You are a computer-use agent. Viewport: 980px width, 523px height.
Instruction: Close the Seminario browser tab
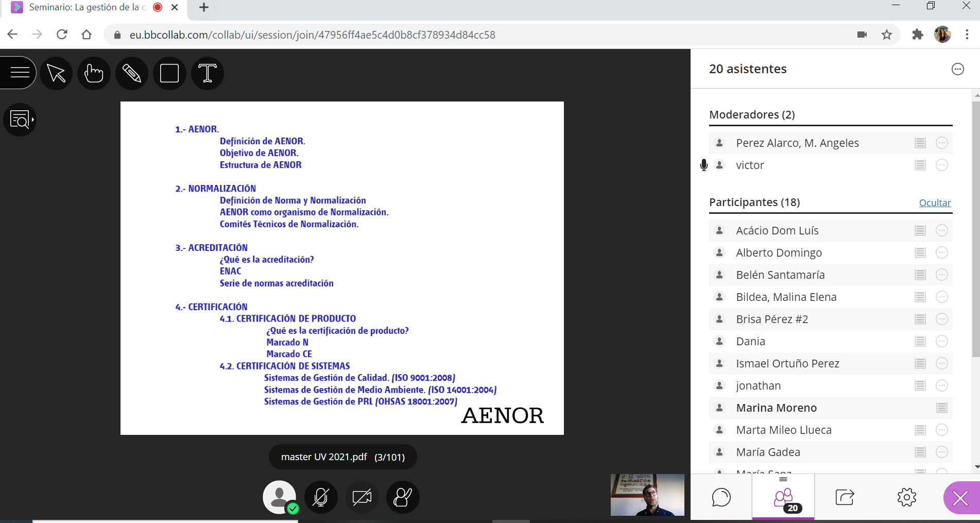tap(175, 7)
